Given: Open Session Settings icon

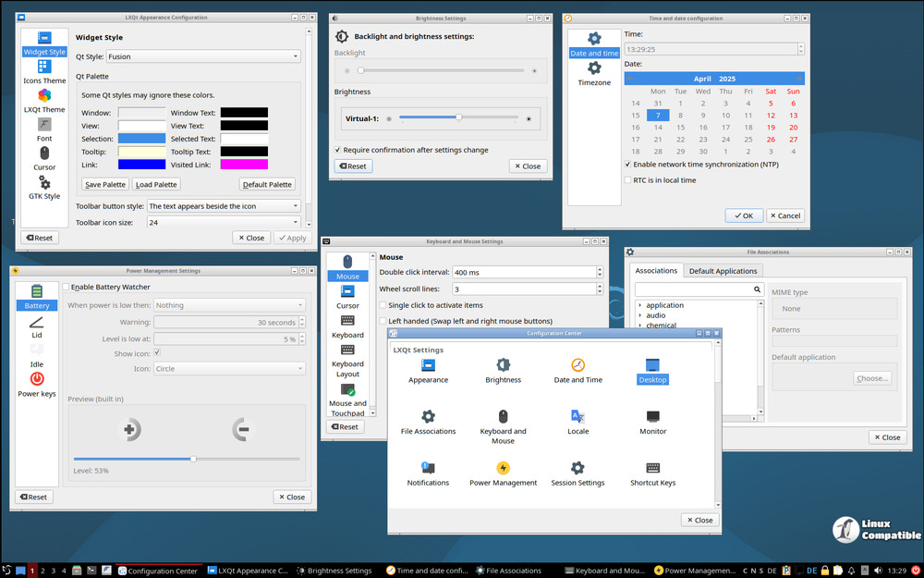Looking at the screenshot, I should coord(577,473).
